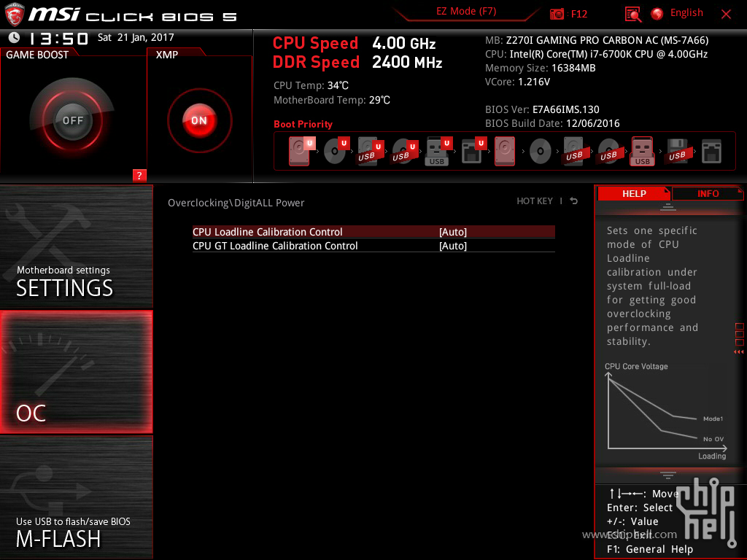Switch to EZ Mode (F7)
The width and height of the screenshot is (747, 560).
[x=466, y=12]
